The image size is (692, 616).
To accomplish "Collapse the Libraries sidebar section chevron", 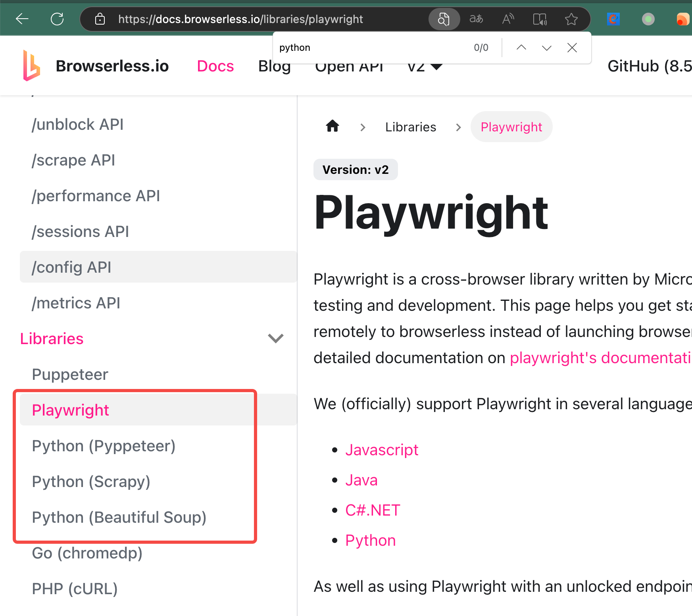I will pyautogui.click(x=276, y=338).
